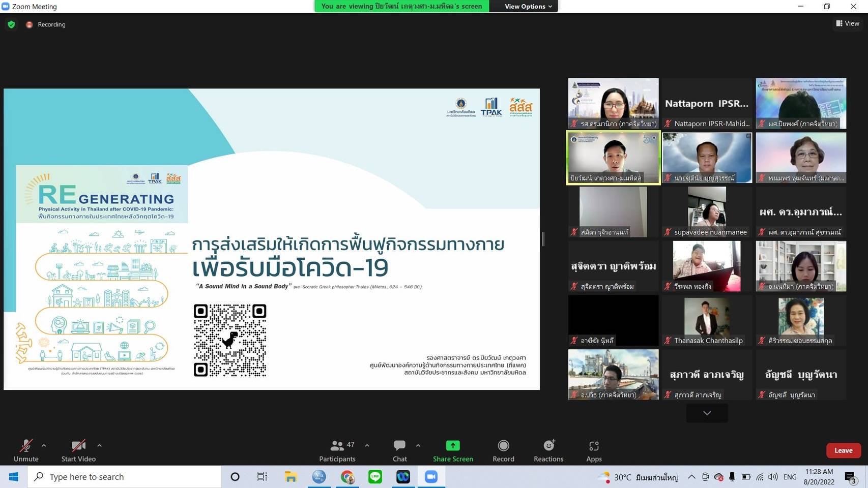The width and height of the screenshot is (868, 488).
Task: Select the Thanasak Chanthasilp video thumbnail
Action: [707, 320]
